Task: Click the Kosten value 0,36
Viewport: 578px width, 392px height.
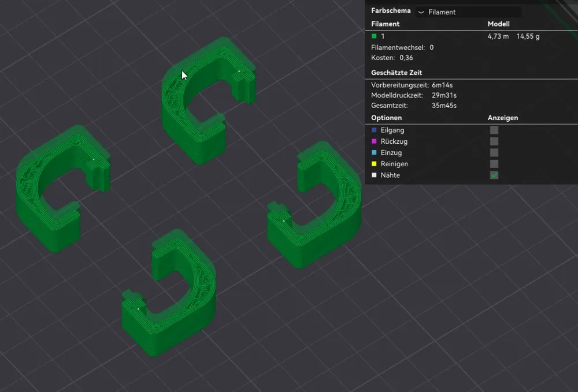Action: click(406, 58)
